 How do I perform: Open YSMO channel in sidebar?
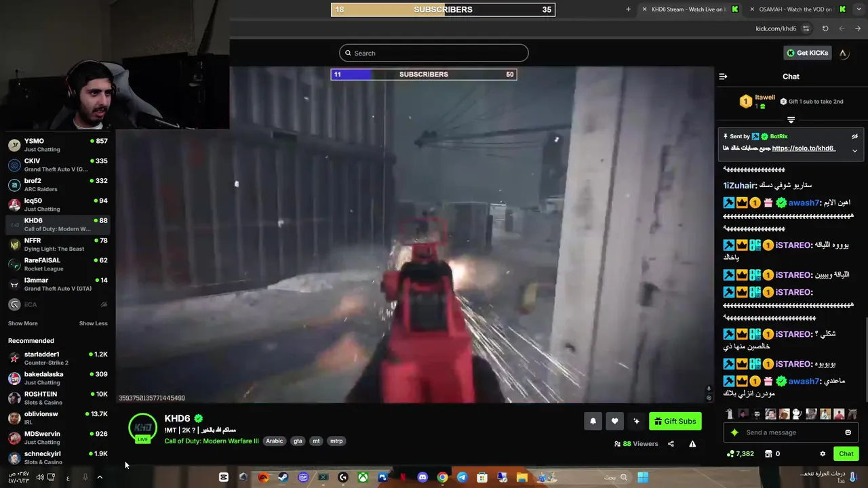(x=58, y=145)
